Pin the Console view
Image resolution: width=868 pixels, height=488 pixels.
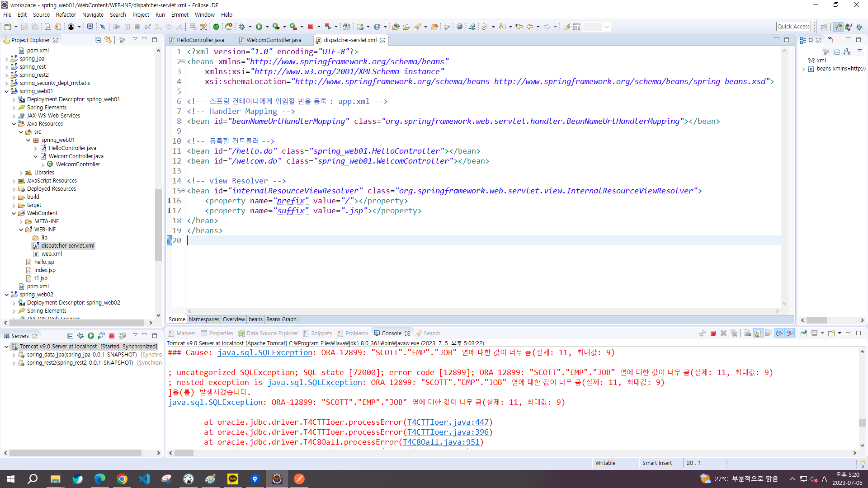pos(803,333)
